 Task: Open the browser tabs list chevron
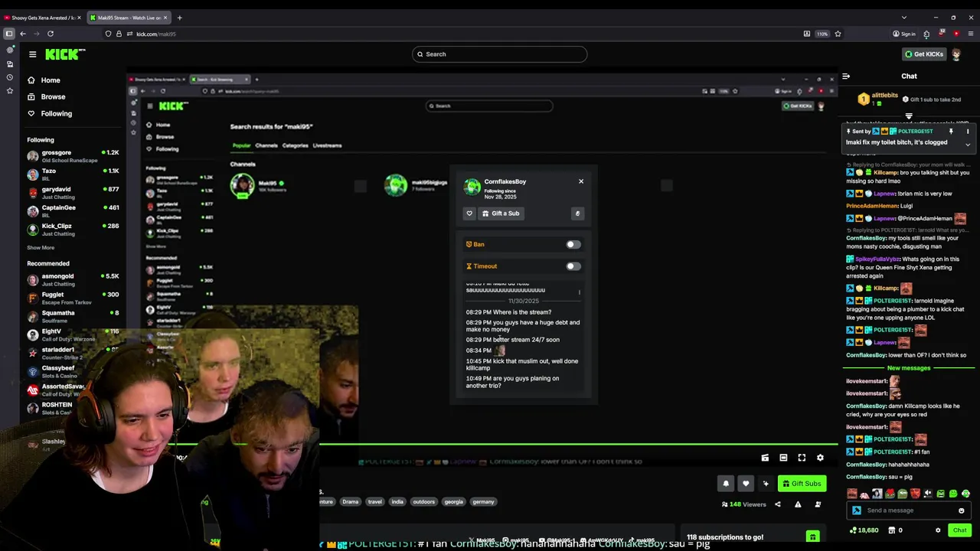(x=903, y=18)
